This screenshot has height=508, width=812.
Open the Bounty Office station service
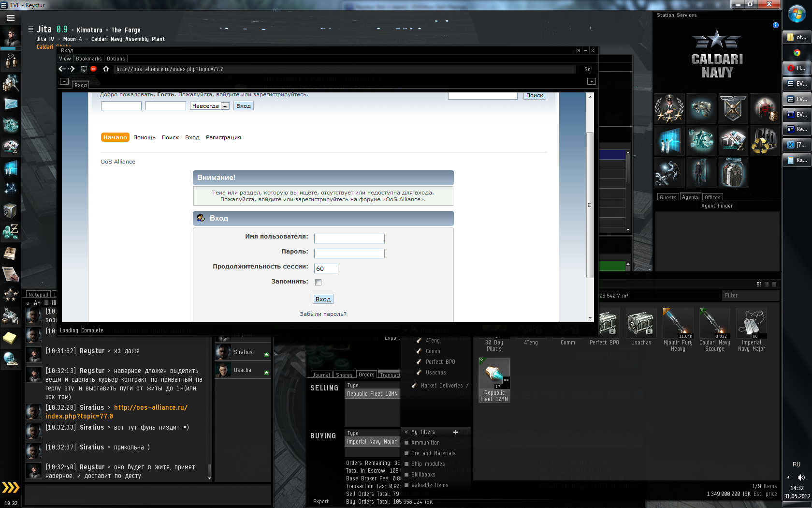(x=764, y=109)
